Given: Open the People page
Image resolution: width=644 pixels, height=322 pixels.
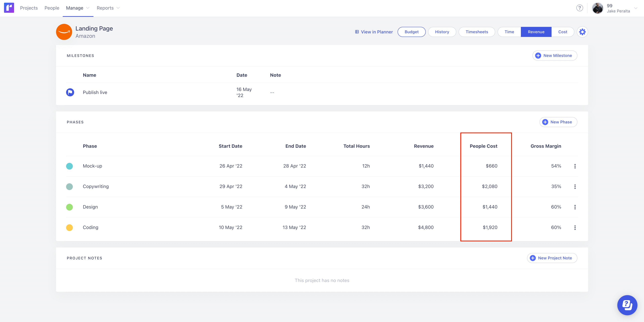Looking at the screenshot, I should [x=52, y=8].
